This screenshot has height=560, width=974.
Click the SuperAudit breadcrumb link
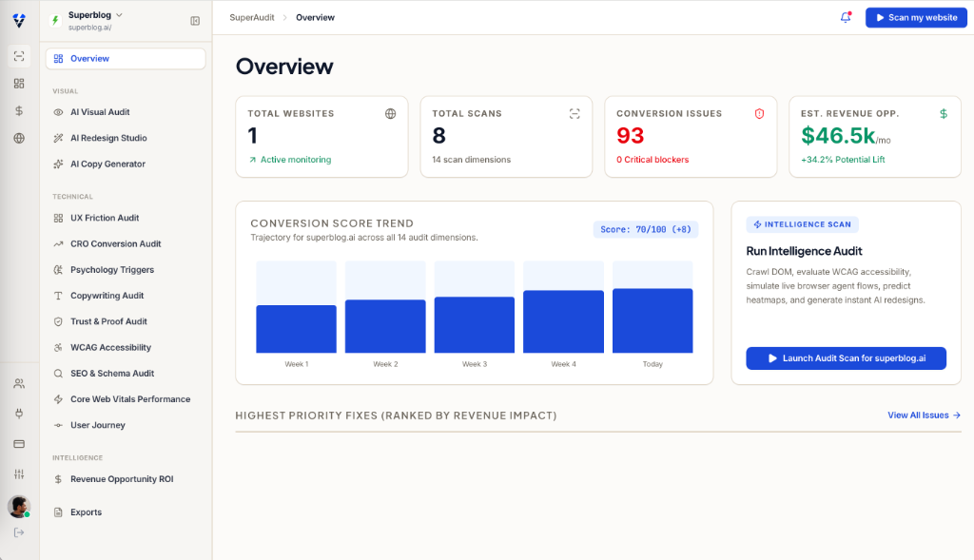pos(251,17)
